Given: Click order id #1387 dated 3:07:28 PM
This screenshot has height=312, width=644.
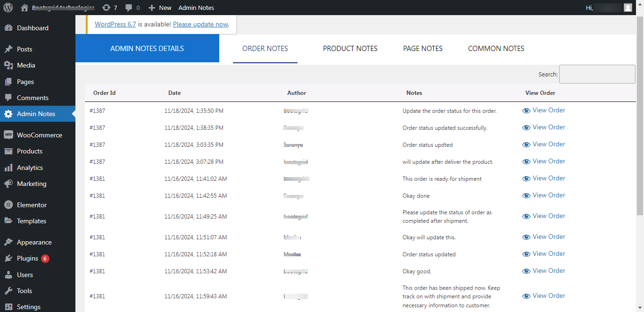Looking at the screenshot, I should pyautogui.click(x=97, y=162).
